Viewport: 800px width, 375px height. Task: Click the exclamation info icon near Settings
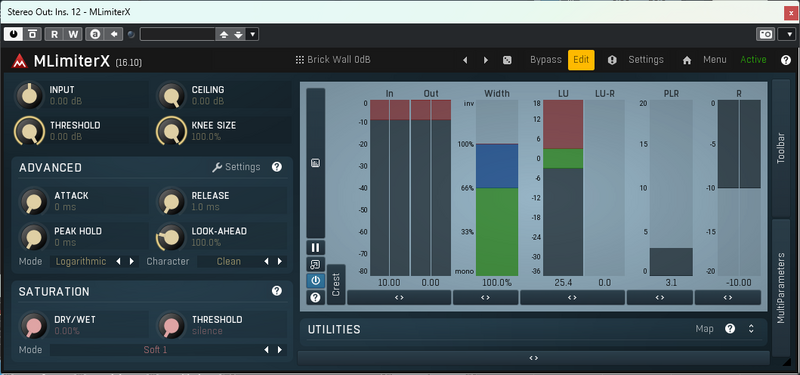(x=612, y=60)
